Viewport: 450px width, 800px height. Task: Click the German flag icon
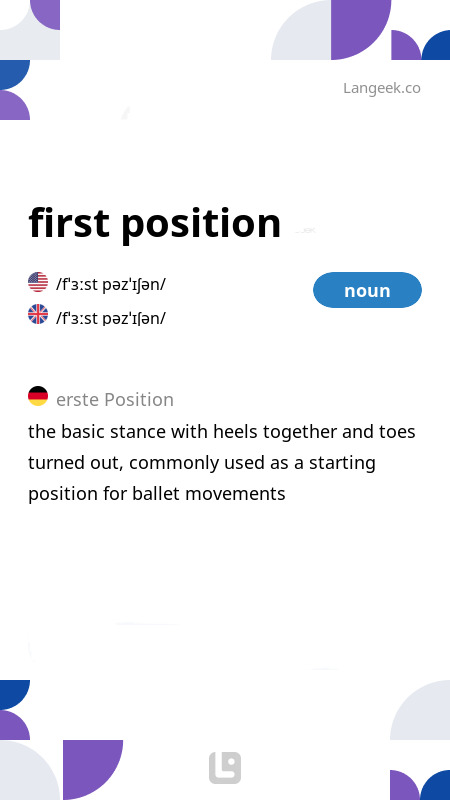[x=38, y=396]
